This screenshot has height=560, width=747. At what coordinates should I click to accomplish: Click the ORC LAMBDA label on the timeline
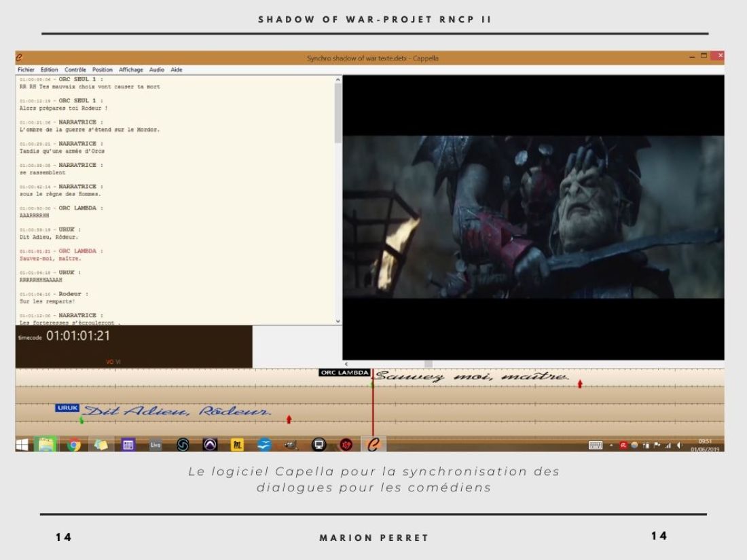[344, 373]
